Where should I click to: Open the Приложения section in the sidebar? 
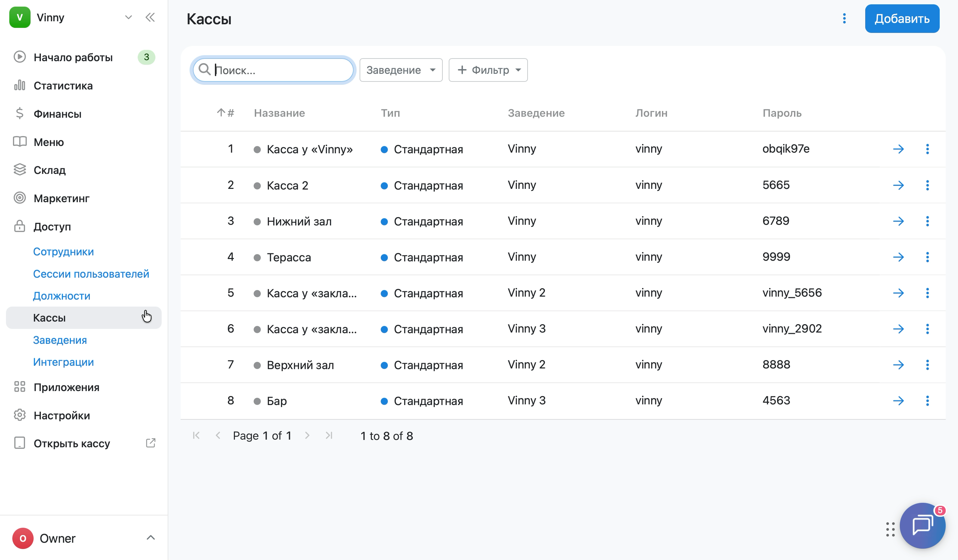click(x=67, y=387)
